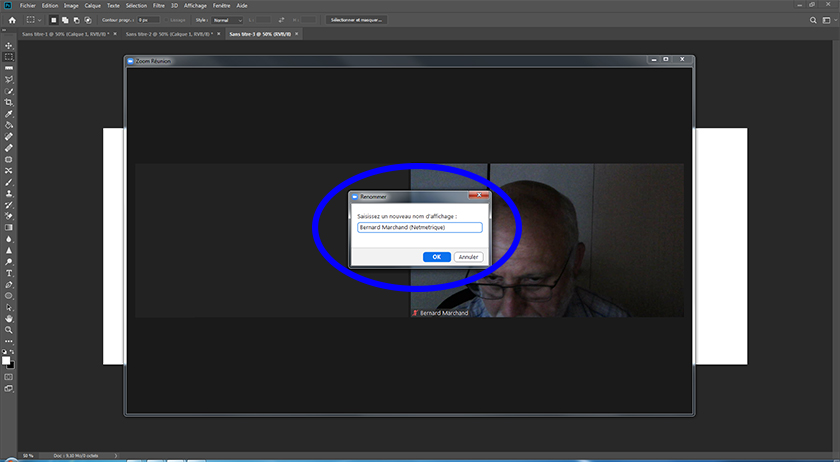Viewport: 840px width, 462px height.
Task: Open the Sélection menu
Action: [x=136, y=5]
